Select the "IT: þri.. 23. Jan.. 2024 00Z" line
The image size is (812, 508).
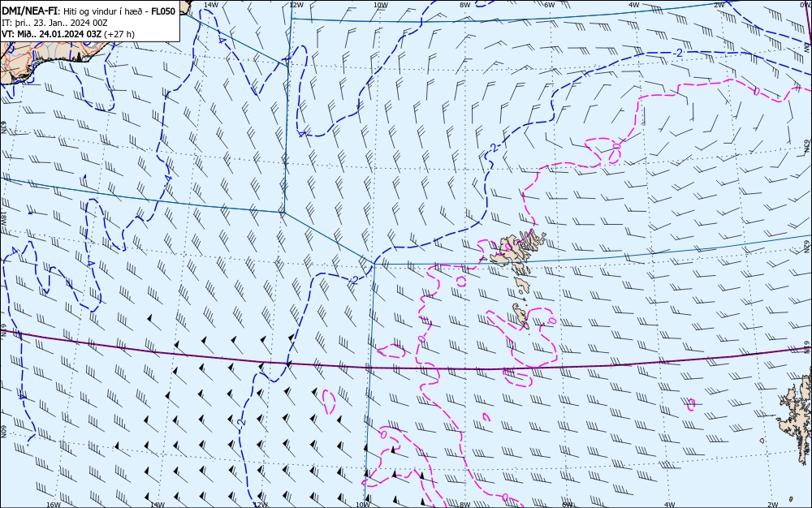(54, 23)
